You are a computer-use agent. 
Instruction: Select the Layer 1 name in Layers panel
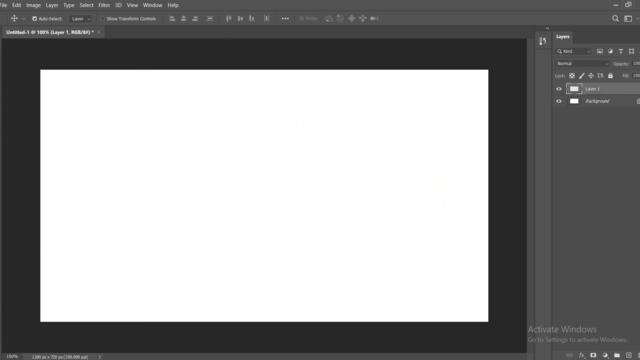pos(592,89)
